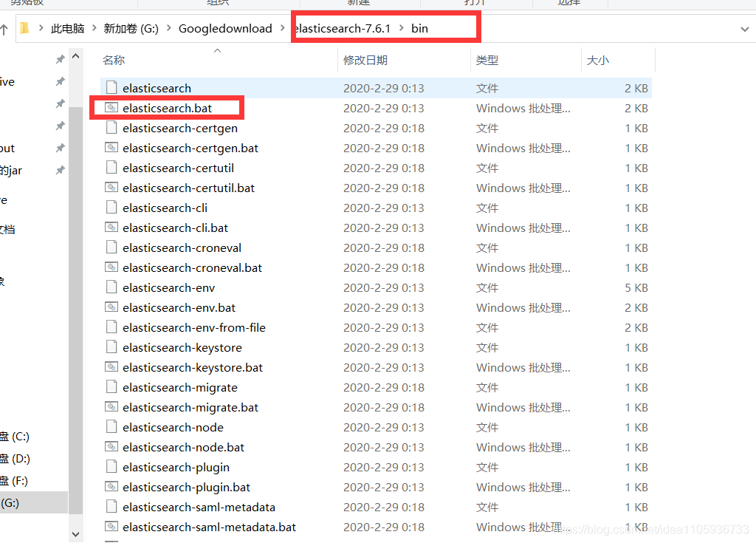Click the elasticsearch-croneval.bat icon
Screen dimensions: 756x543
pos(111,267)
